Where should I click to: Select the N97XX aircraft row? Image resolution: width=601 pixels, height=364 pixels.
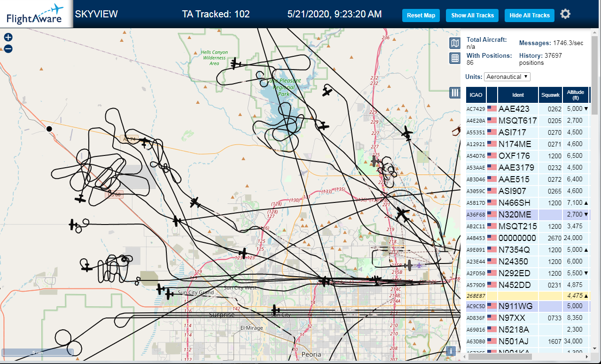(x=528, y=318)
